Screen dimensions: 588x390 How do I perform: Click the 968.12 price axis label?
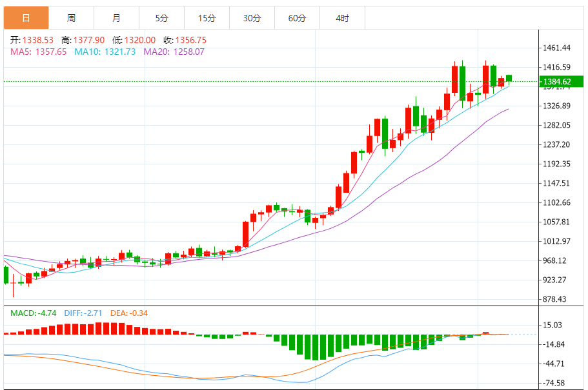(x=554, y=260)
